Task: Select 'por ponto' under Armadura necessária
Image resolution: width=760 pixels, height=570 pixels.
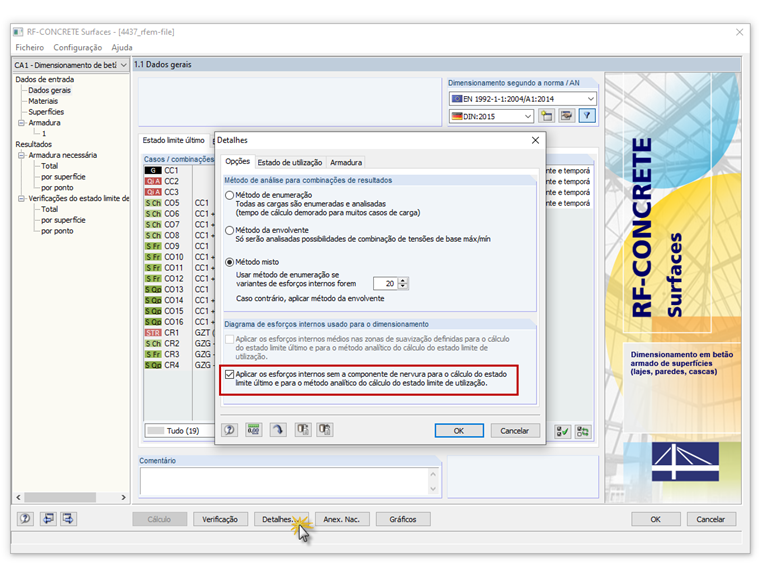Action: click(x=57, y=188)
